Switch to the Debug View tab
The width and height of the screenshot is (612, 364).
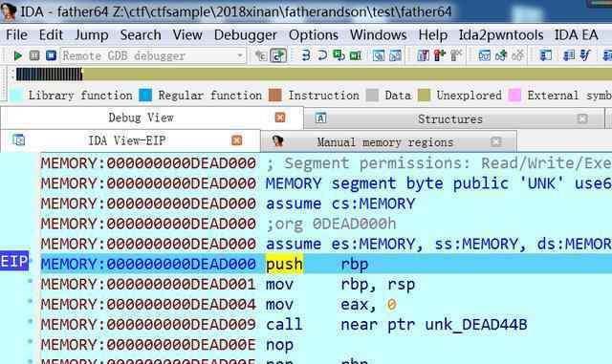[x=141, y=118]
